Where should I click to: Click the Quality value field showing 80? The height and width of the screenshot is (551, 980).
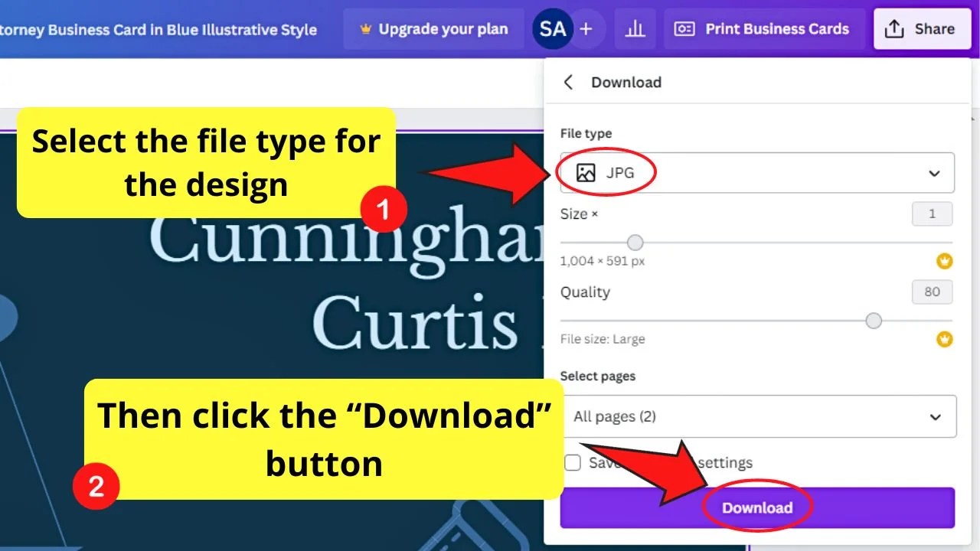tap(932, 292)
